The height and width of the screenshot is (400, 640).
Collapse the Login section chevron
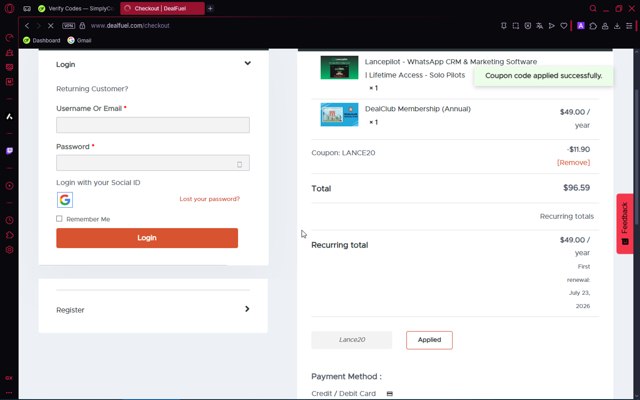point(247,63)
